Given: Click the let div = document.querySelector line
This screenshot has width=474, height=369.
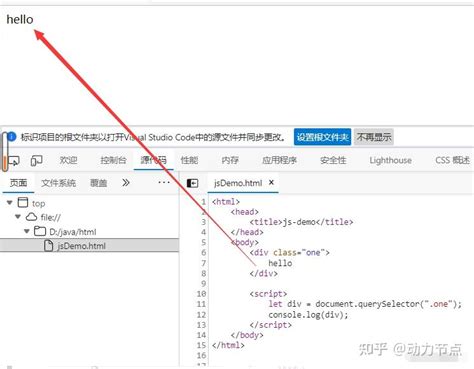Looking at the screenshot, I should pyautogui.click(x=365, y=304).
